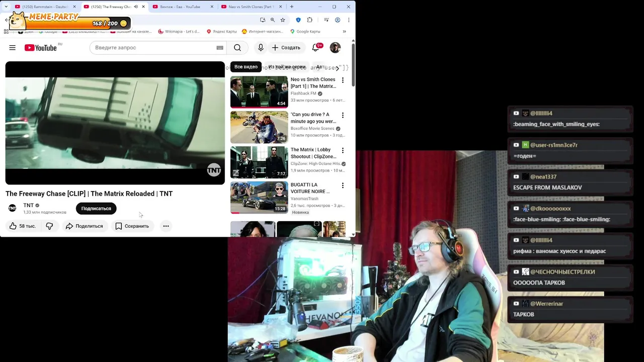Dislike the Freeway Chase video

49,226
